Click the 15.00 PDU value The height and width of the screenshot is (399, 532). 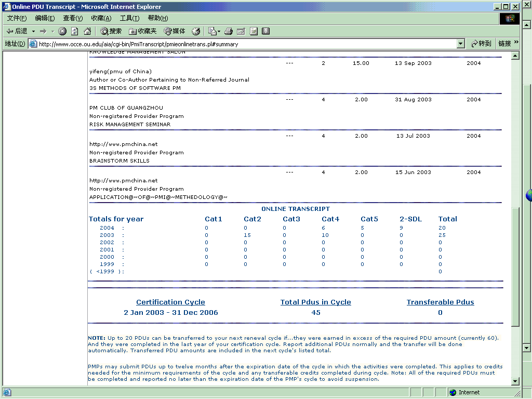tap(361, 63)
